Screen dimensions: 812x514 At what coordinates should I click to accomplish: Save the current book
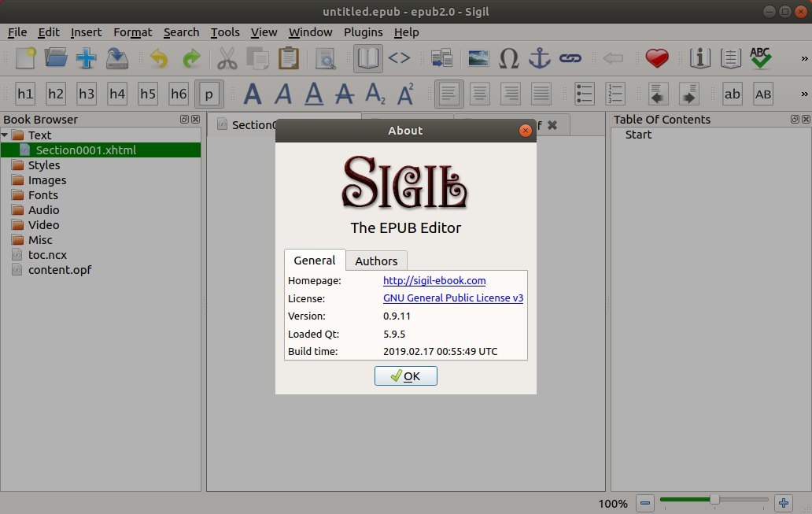(117, 58)
